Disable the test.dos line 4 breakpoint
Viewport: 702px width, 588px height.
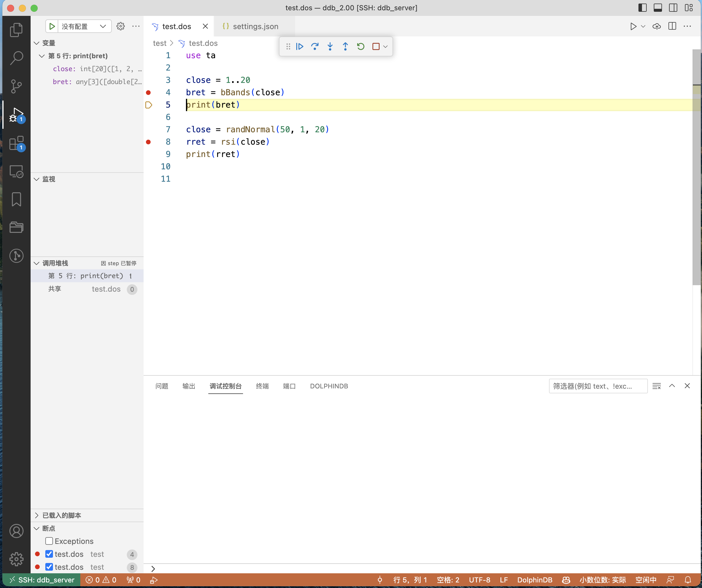49,554
